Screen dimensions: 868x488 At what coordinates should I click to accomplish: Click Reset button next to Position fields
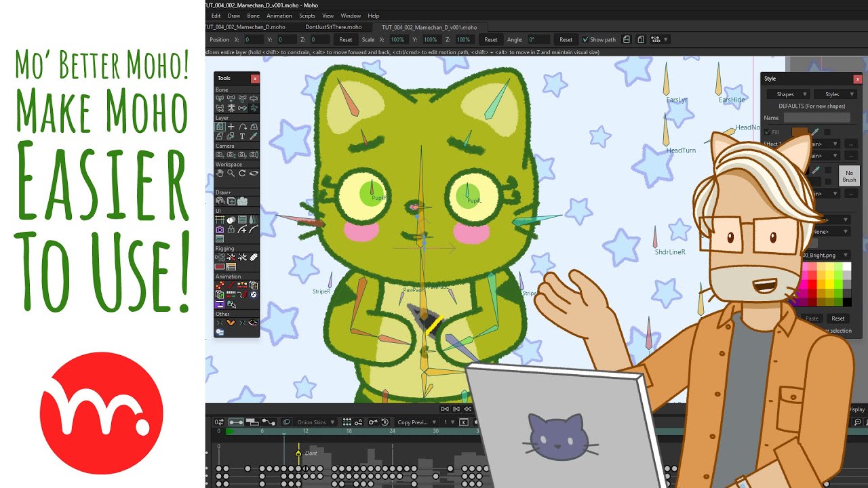(x=346, y=39)
